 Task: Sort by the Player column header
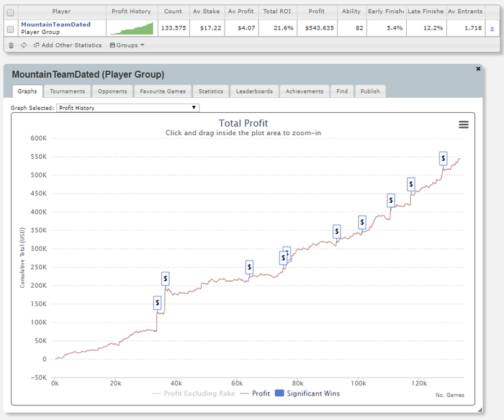click(x=61, y=12)
